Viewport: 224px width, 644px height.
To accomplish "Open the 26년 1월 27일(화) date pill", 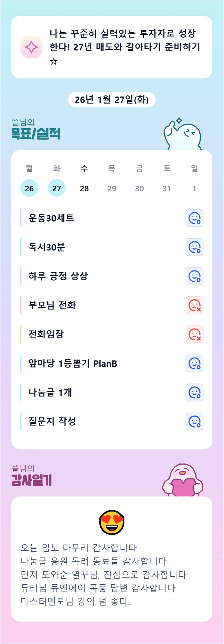I will (112, 100).
